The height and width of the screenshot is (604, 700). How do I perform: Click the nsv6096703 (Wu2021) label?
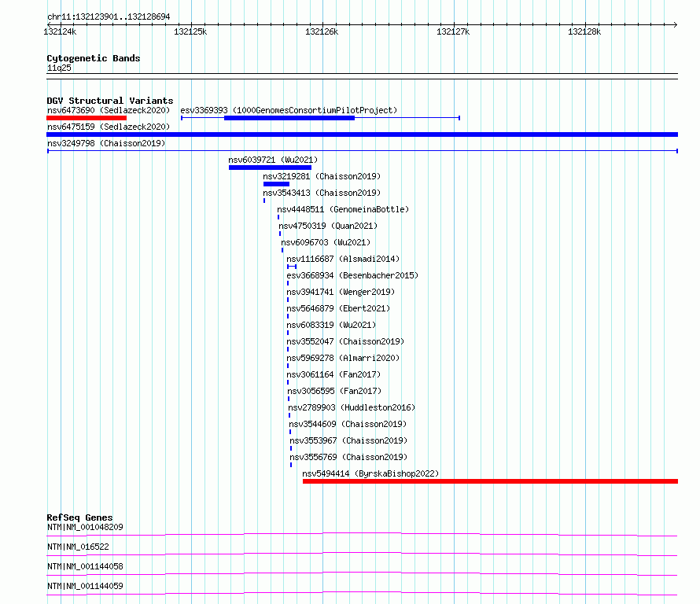click(x=326, y=242)
